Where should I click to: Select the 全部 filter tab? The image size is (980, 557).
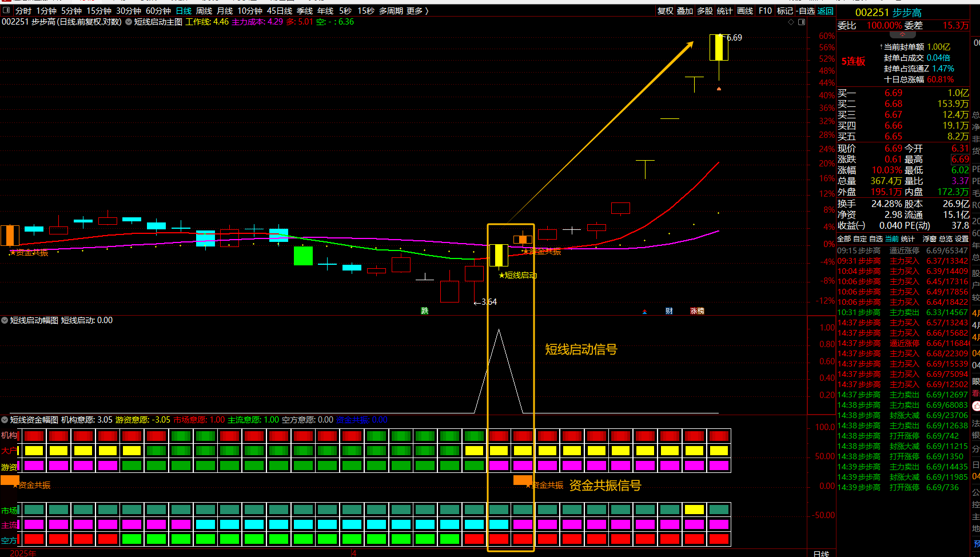[x=844, y=239]
